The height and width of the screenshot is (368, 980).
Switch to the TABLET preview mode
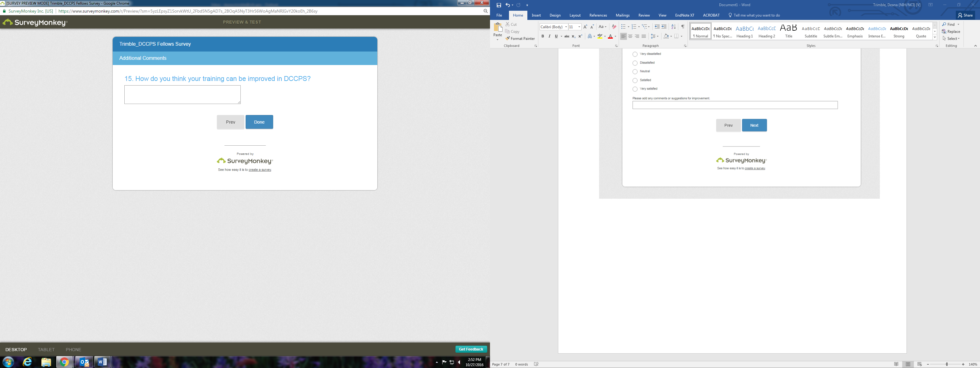pyautogui.click(x=46, y=349)
